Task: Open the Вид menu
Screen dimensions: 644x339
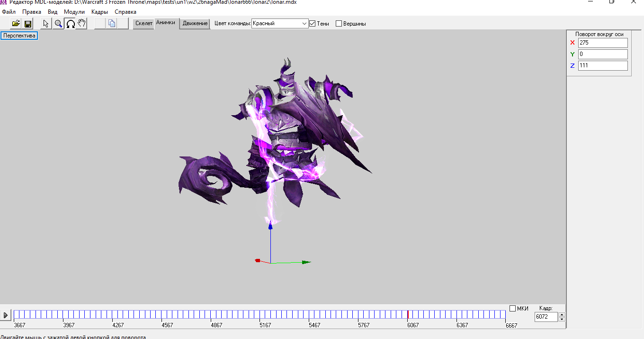Action: coord(53,12)
